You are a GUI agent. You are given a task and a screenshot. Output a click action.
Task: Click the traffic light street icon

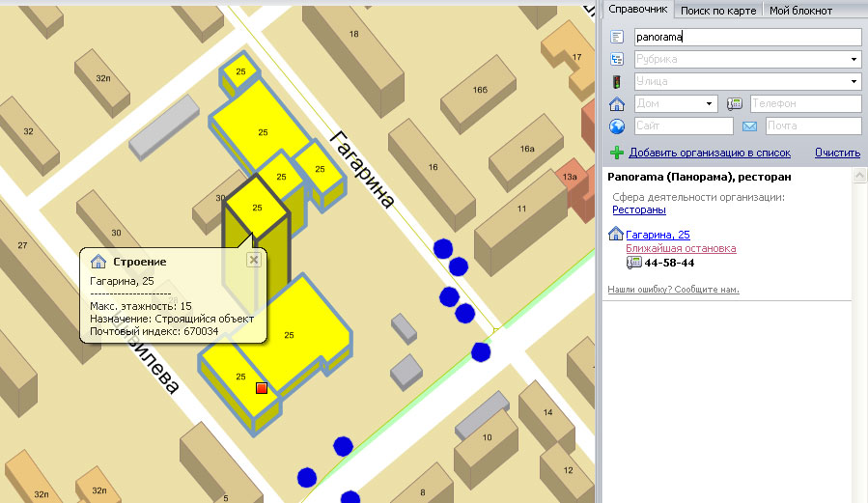[617, 82]
